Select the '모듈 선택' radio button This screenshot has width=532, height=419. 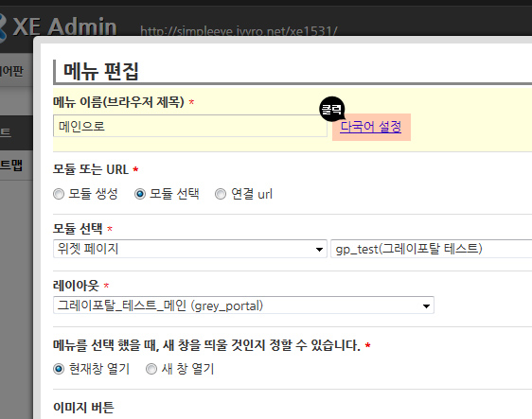point(140,194)
